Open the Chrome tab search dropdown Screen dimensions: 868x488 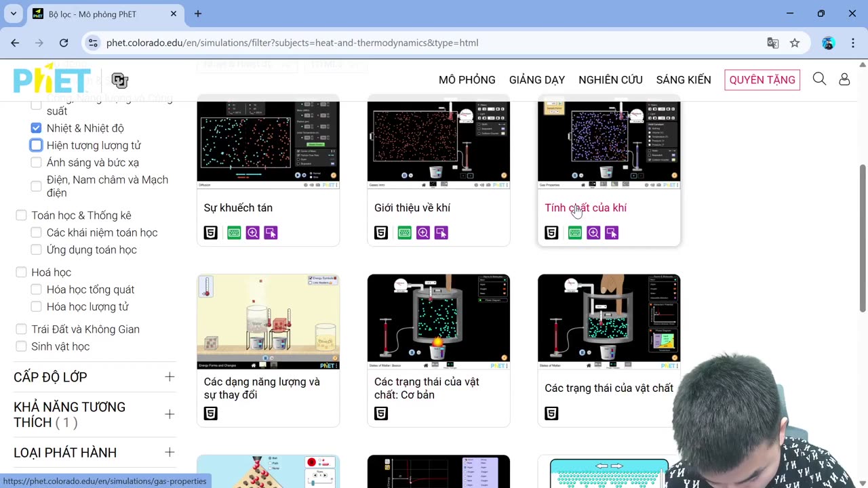click(x=13, y=14)
